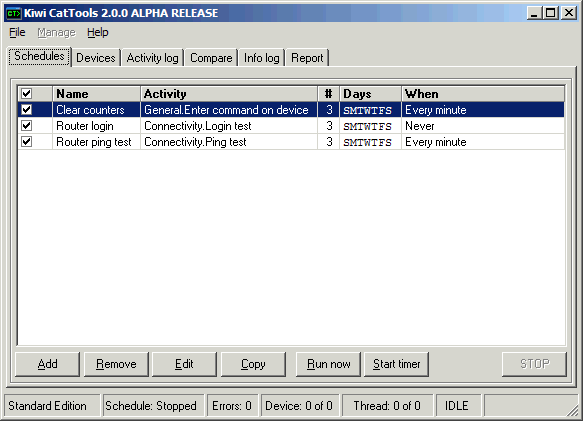This screenshot has height=421, width=583.
Task: Click the Edit button
Action: [x=184, y=364]
